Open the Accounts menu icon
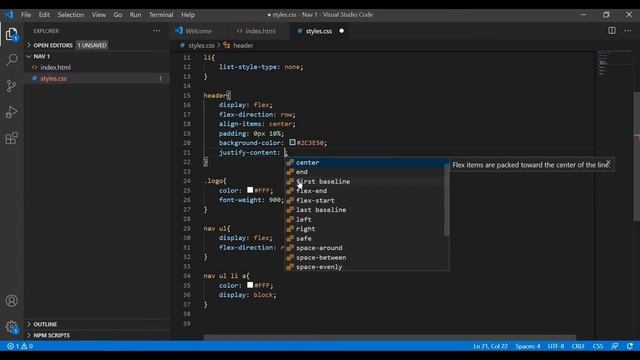The width and height of the screenshot is (640, 360). click(12, 301)
